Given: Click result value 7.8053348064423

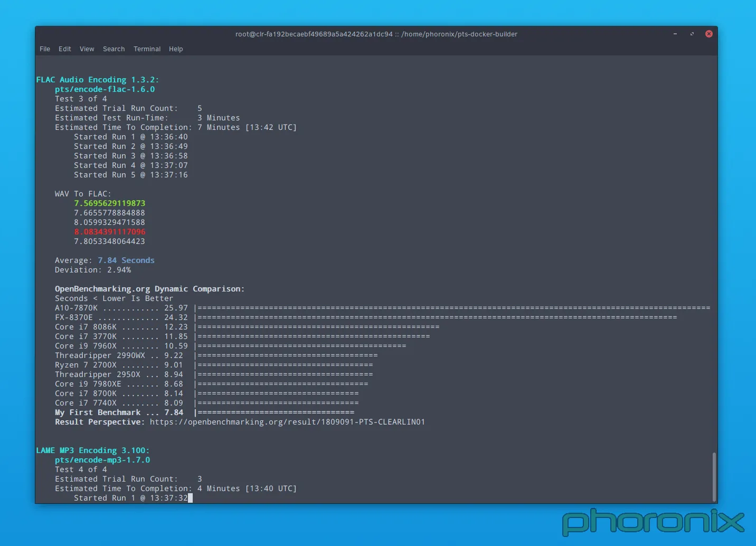Looking at the screenshot, I should pos(110,241).
